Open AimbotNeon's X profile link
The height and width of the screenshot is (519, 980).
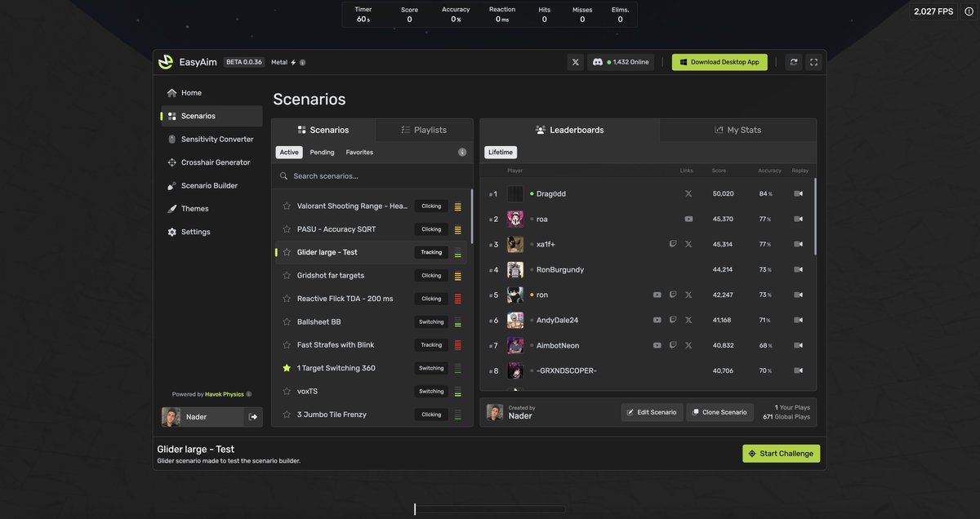[x=688, y=345]
